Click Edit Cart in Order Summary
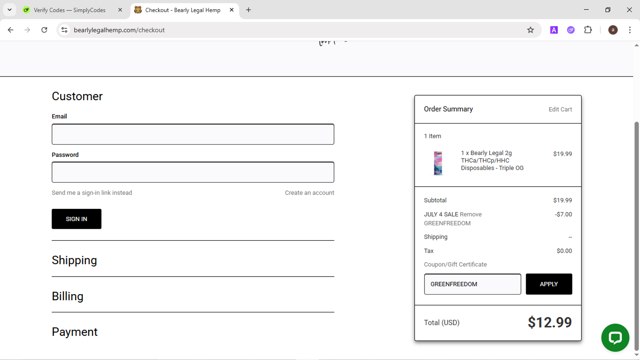 point(560,109)
